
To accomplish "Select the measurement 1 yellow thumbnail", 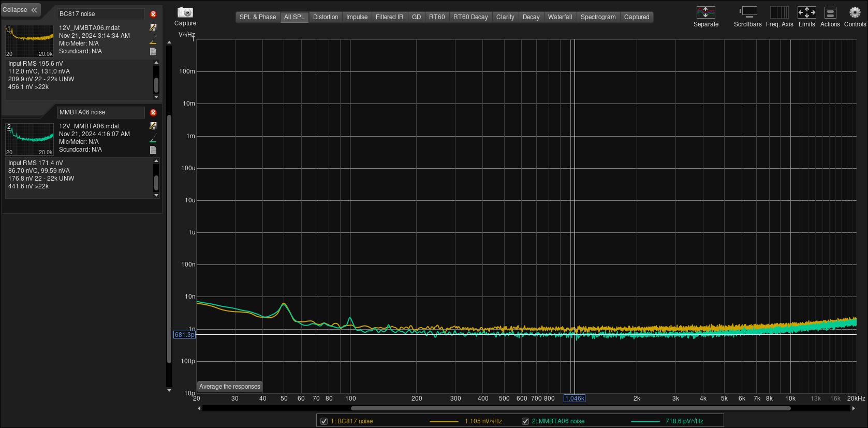I will click(x=30, y=41).
